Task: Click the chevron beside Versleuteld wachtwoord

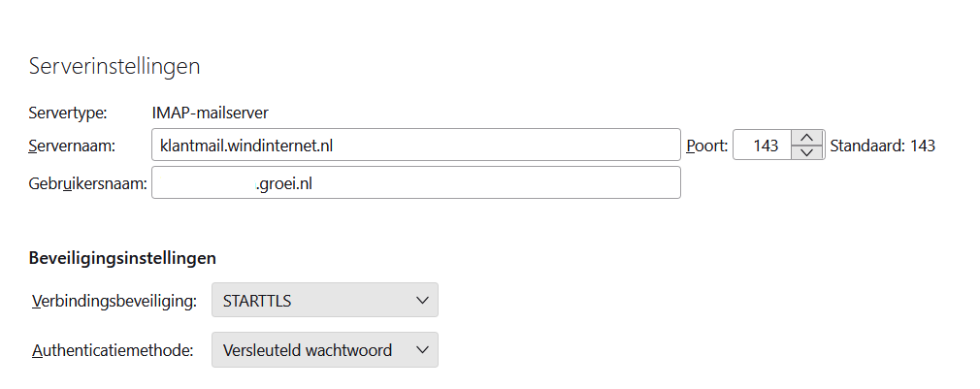Action: pos(422,350)
